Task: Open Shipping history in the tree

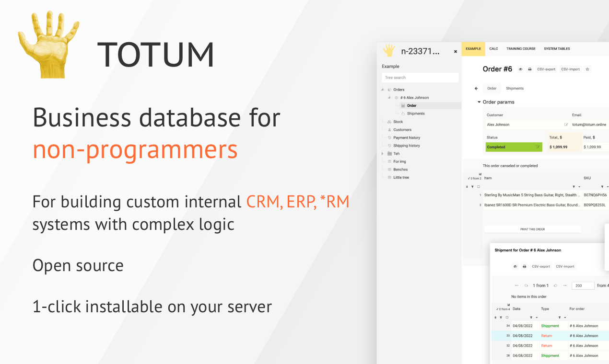Action: coord(407,146)
